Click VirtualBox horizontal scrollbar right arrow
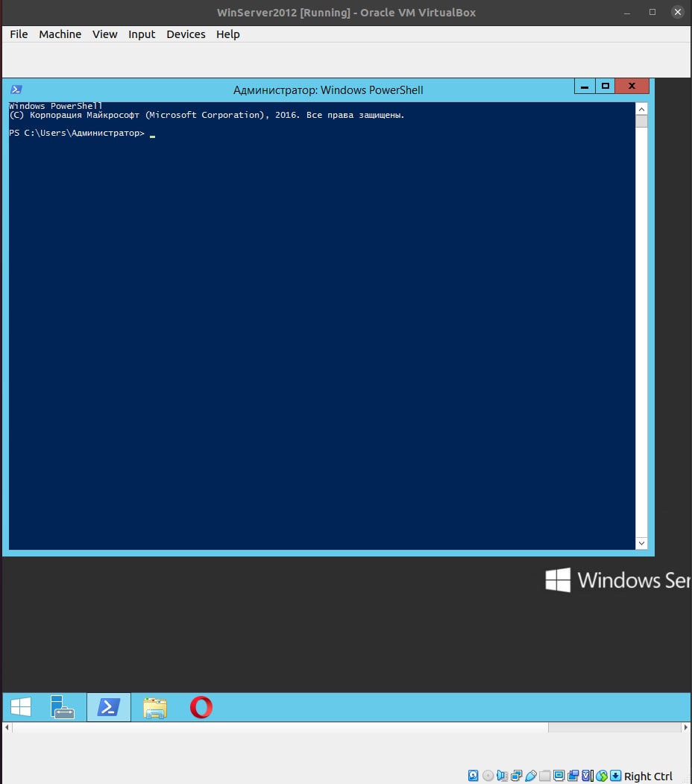692x784 pixels. 685,727
